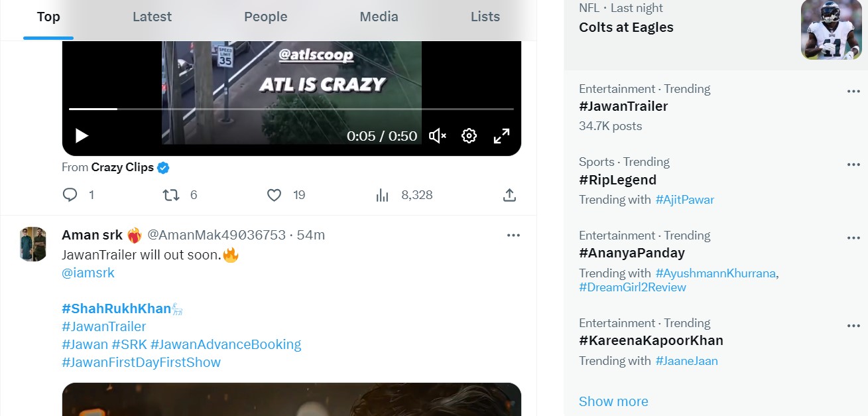Unmute the video sound

click(437, 136)
